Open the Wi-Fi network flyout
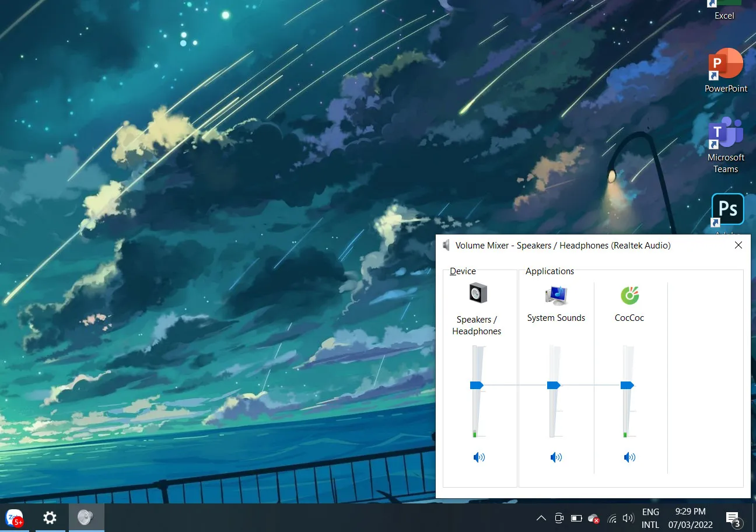Image resolution: width=756 pixels, height=532 pixels. point(612,518)
